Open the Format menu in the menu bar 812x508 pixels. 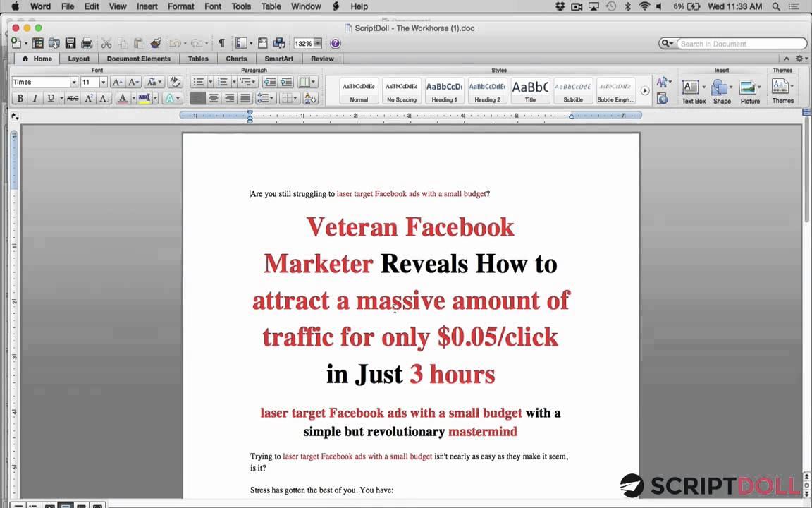pos(180,6)
